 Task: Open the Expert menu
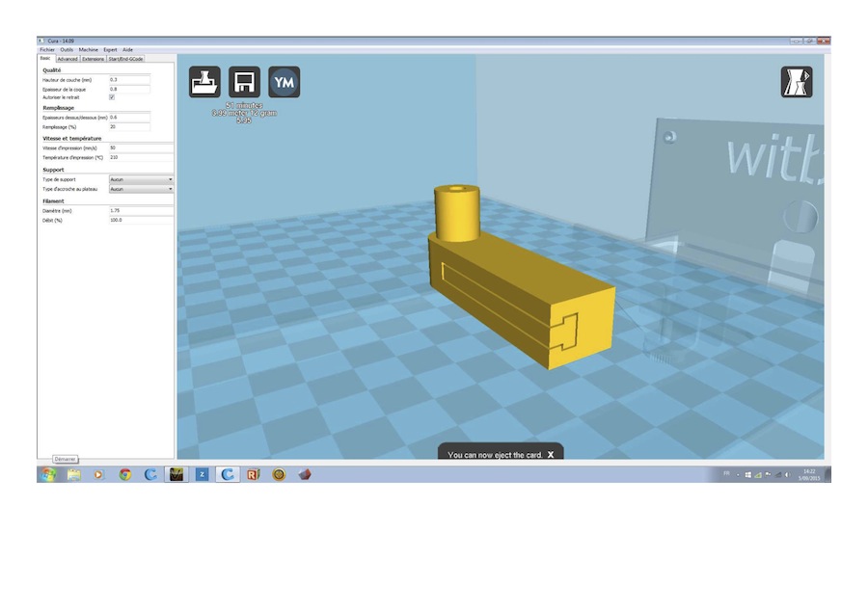click(x=110, y=49)
